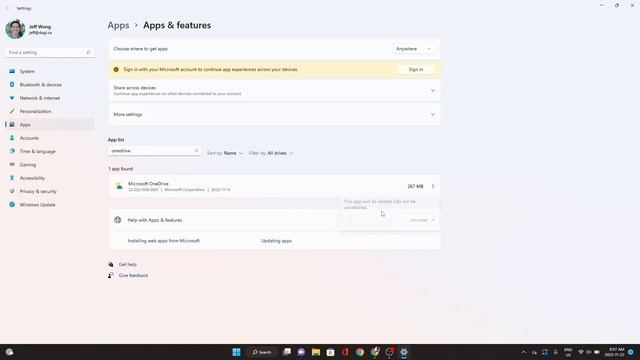The width and height of the screenshot is (640, 360).
Task: Click the Accessibility person icon
Action: coord(12,178)
